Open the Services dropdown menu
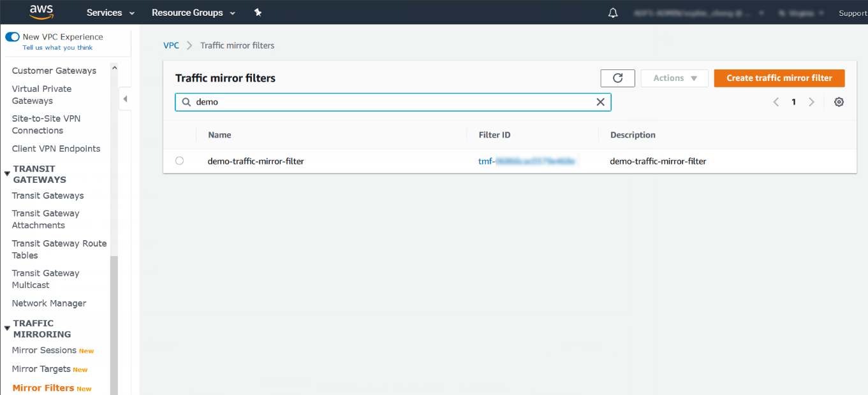The image size is (868, 395). pyautogui.click(x=110, y=13)
